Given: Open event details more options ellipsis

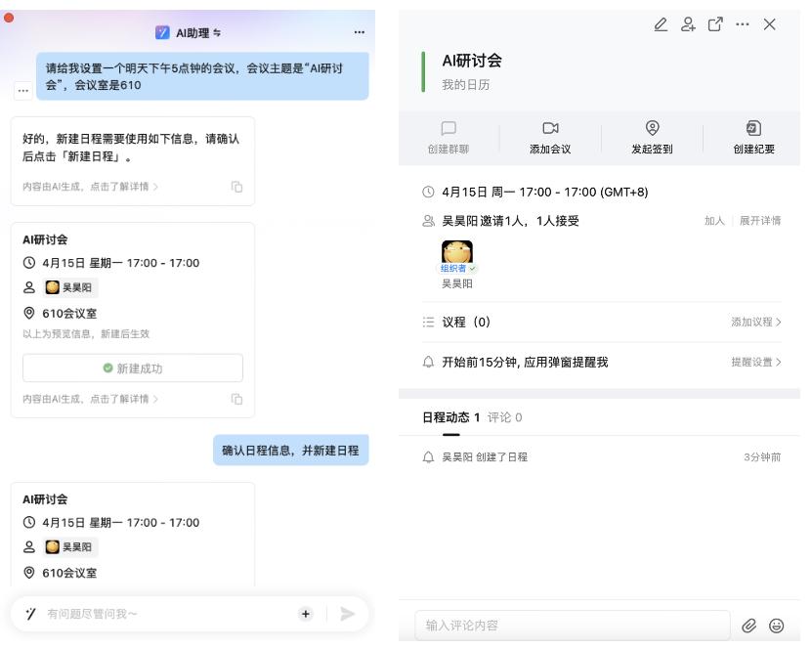Looking at the screenshot, I should pos(742,24).
